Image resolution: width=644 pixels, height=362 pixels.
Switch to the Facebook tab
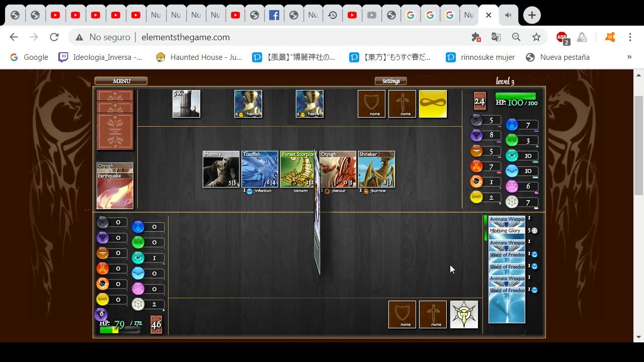point(274,15)
